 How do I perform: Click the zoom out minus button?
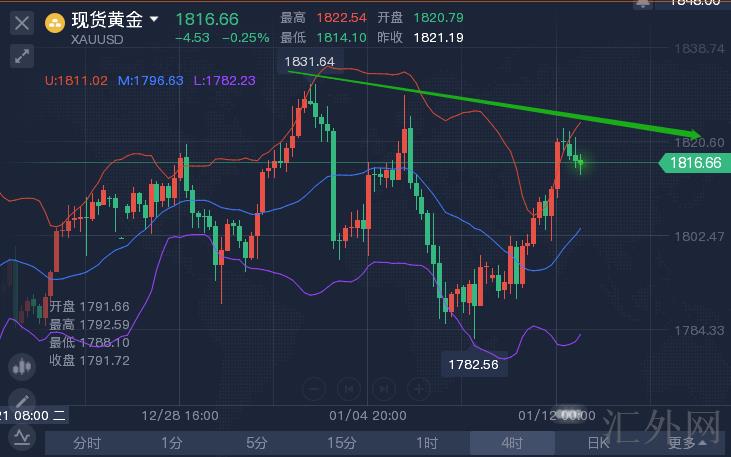click(x=313, y=388)
